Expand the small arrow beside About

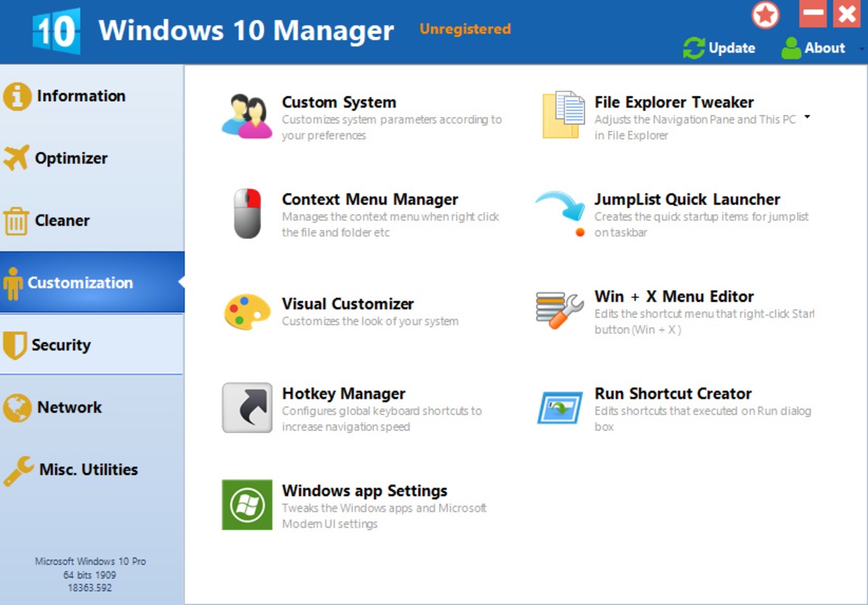(x=863, y=48)
